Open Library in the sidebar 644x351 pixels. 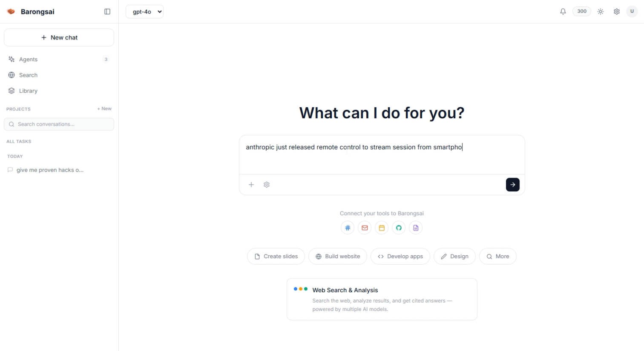point(59,91)
